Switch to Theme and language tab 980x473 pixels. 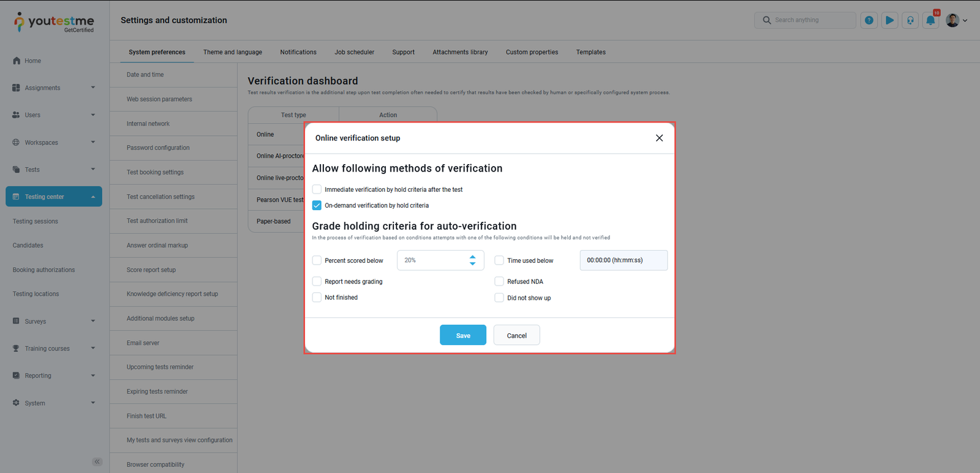coord(232,52)
